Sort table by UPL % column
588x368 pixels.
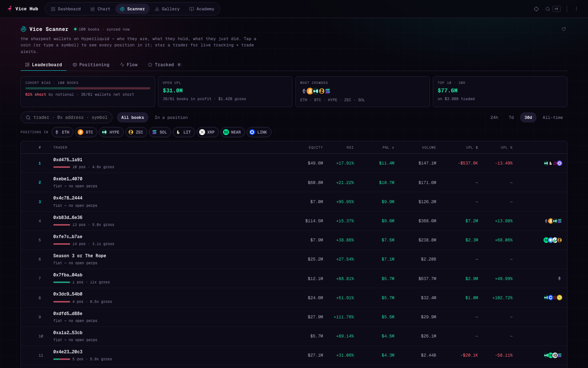[506, 148]
